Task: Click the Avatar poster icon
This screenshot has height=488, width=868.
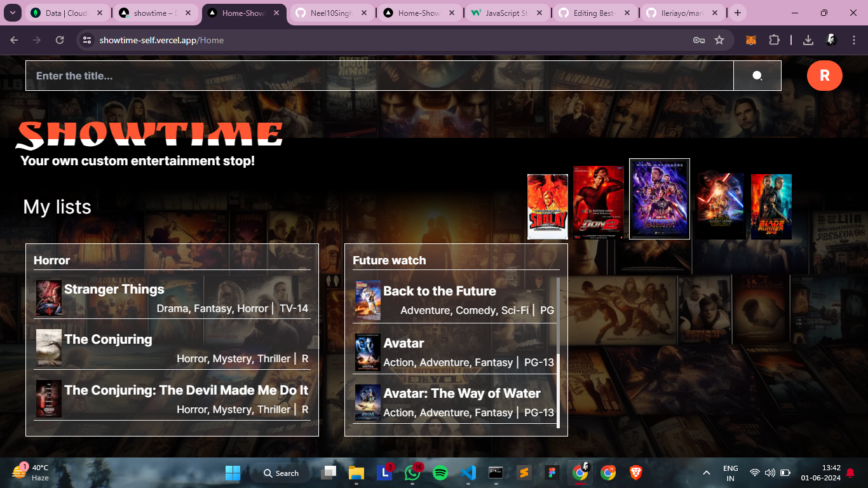Action: [x=368, y=352]
